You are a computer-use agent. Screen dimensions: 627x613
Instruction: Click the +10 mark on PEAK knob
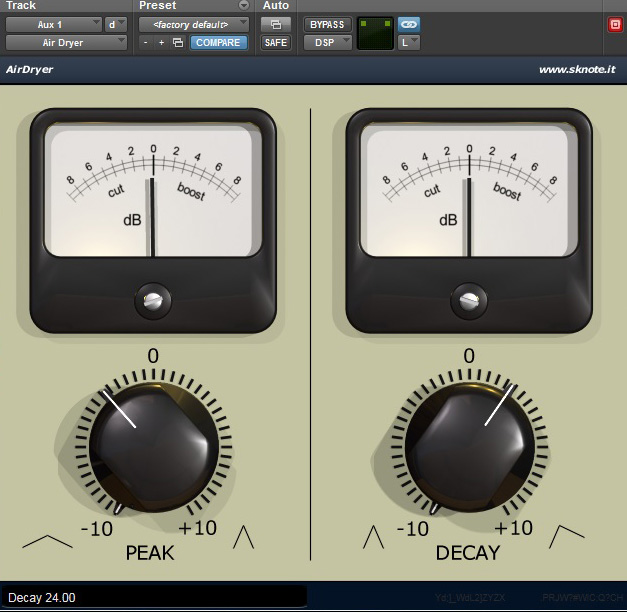coord(198,528)
